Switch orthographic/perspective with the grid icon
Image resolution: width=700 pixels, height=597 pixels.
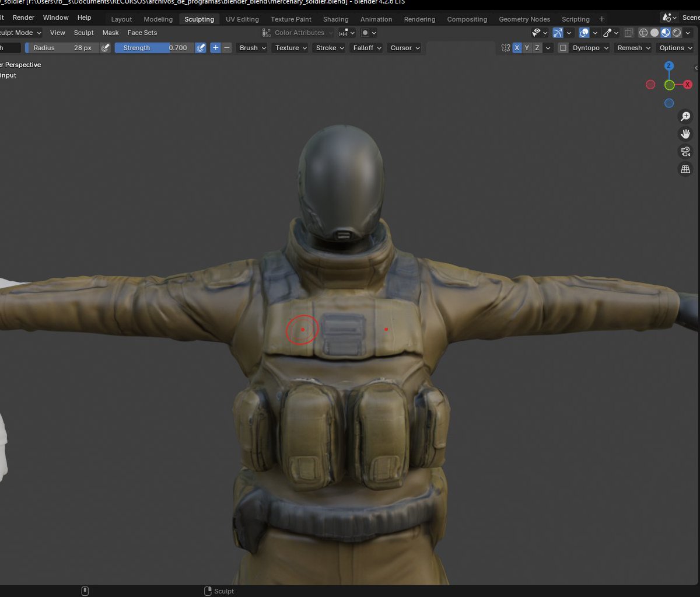click(x=685, y=169)
